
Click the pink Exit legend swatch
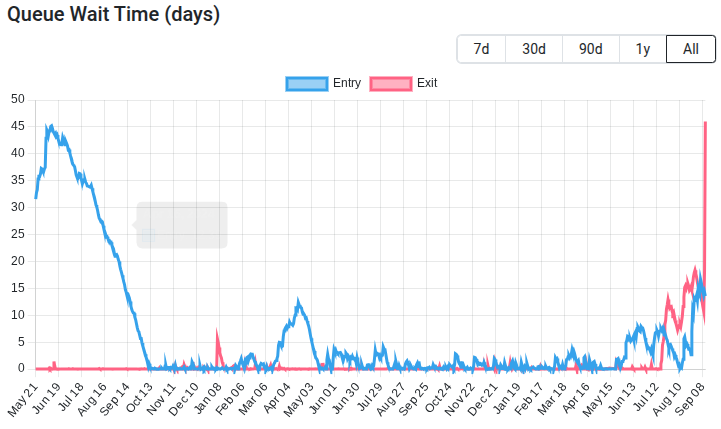391,83
